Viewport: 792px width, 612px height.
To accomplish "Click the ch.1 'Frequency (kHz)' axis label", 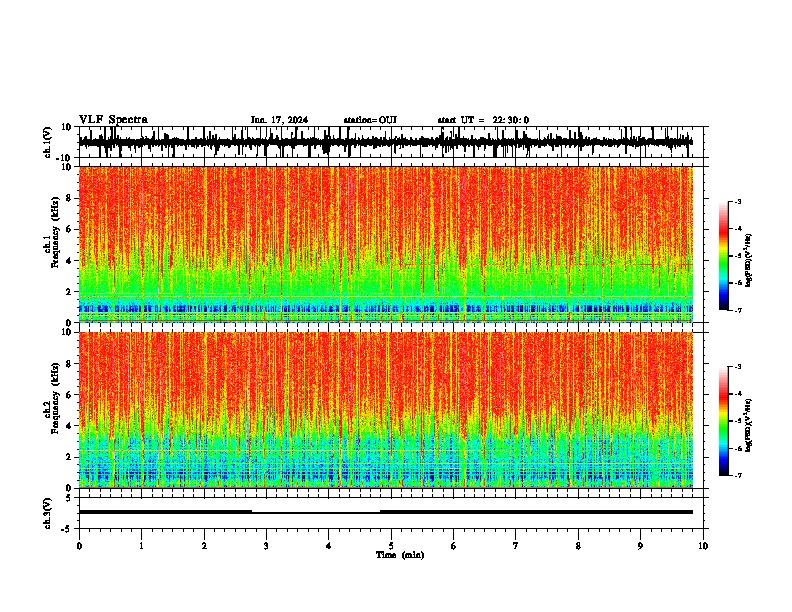I will tap(55, 233).
